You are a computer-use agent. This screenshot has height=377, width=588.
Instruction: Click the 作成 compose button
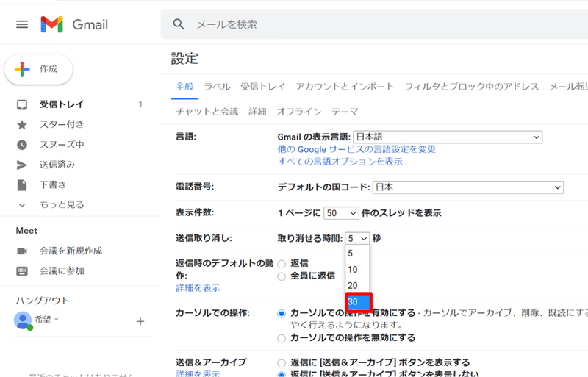click(x=39, y=69)
